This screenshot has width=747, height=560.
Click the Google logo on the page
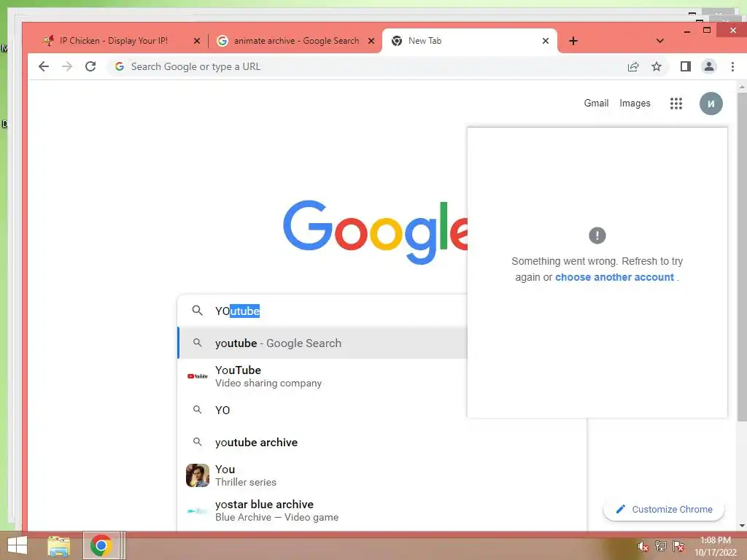[x=376, y=232]
